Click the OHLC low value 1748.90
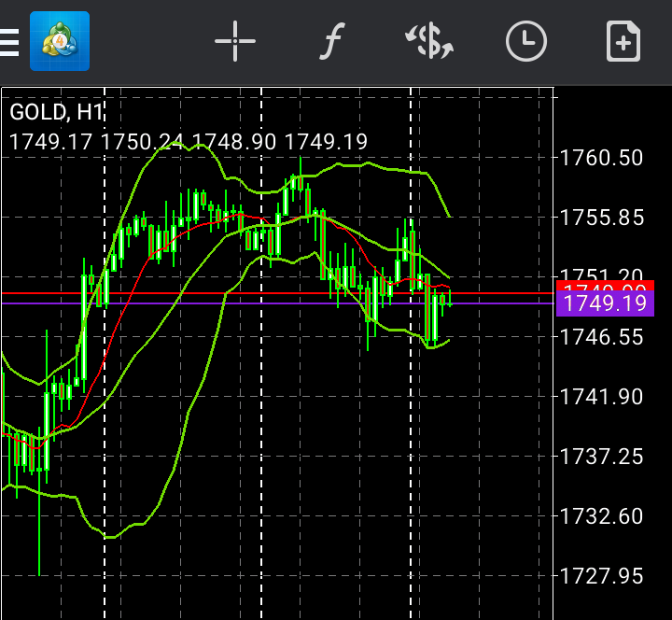This screenshot has height=620, width=672. (x=234, y=142)
